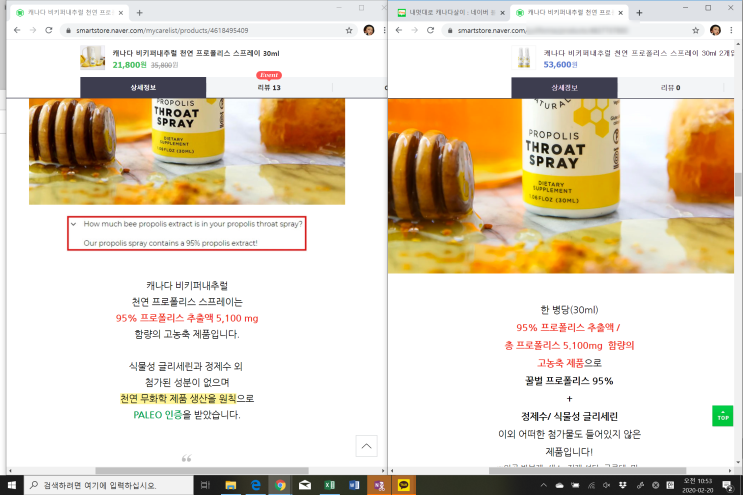Click the Windows taskbar search box
Screen dimensions: 743x495
point(109,485)
